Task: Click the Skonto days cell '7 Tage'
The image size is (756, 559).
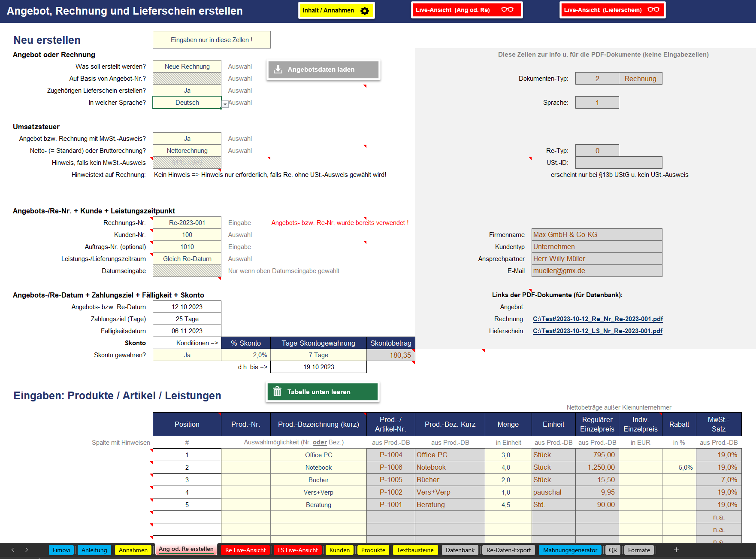Action: pyautogui.click(x=318, y=355)
